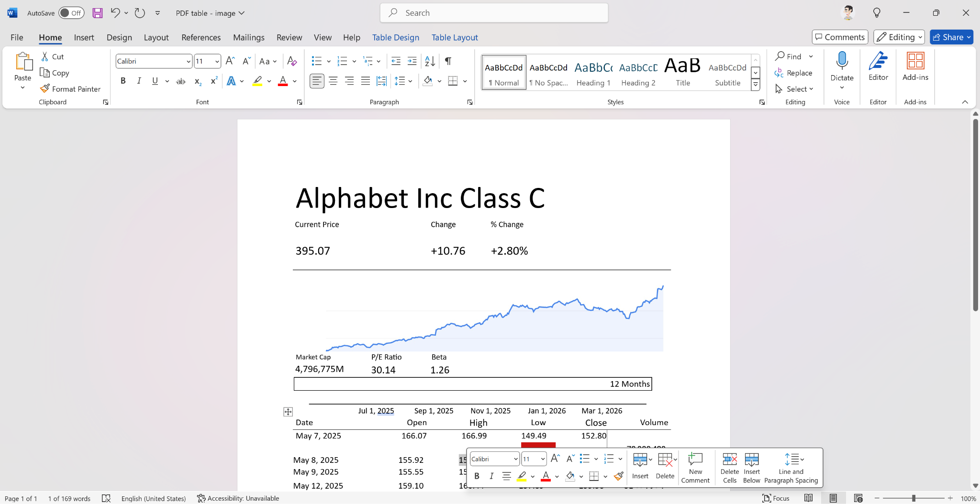The width and height of the screenshot is (980, 504).
Task: Click the vertical scrollbar thumb
Action: tap(975, 215)
